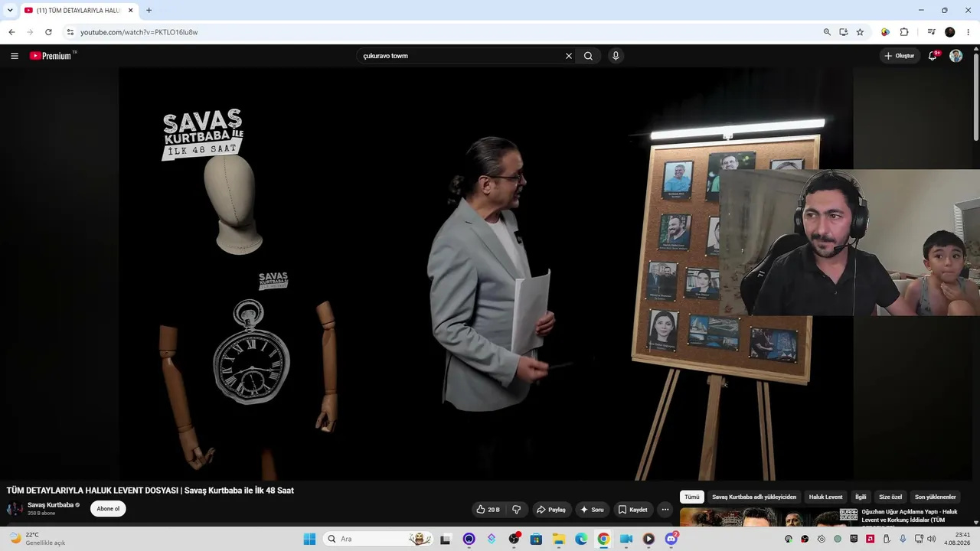Open the Savaş Kurtbaba channel name link

51,505
